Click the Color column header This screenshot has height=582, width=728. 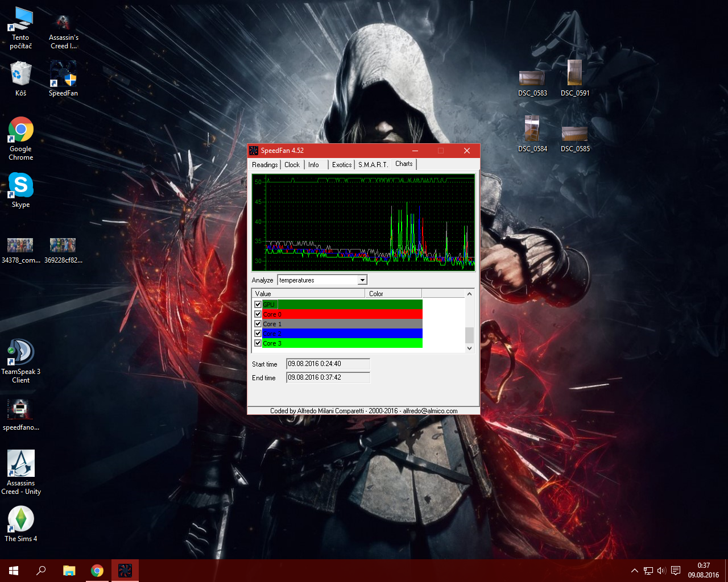pyautogui.click(x=393, y=293)
